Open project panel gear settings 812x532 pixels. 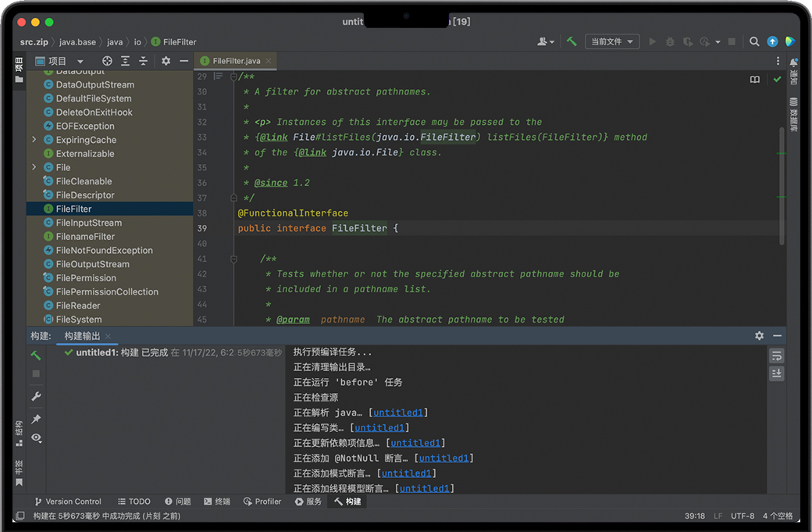coord(166,61)
